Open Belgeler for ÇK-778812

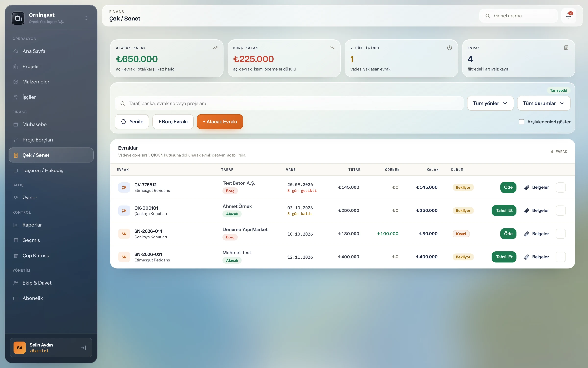click(x=537, y=187)
